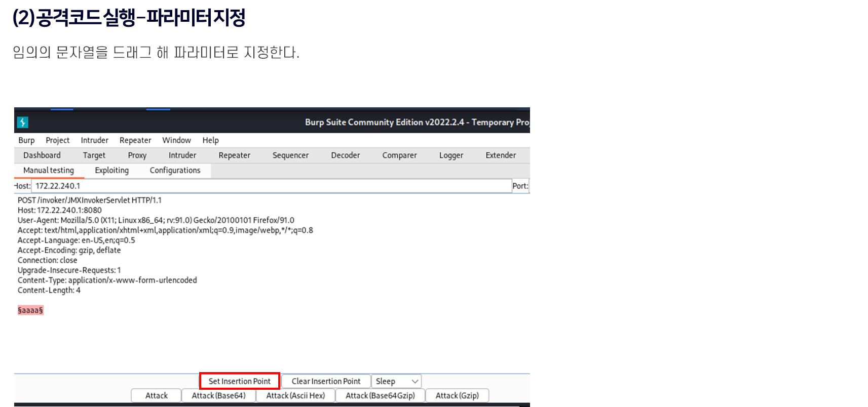Switch to the Repeater tool tab

[x=234, y=155]
